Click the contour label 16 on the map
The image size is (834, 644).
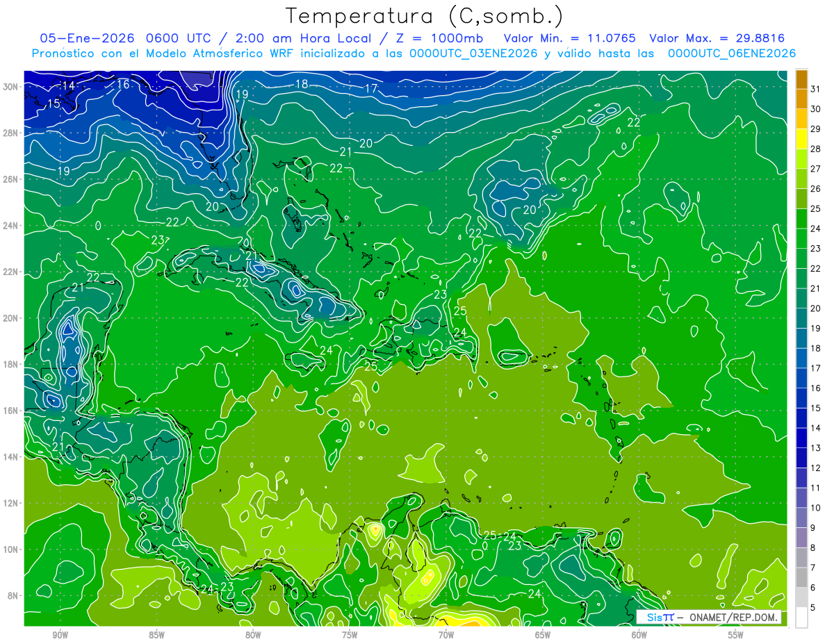(x=123, y=84)
